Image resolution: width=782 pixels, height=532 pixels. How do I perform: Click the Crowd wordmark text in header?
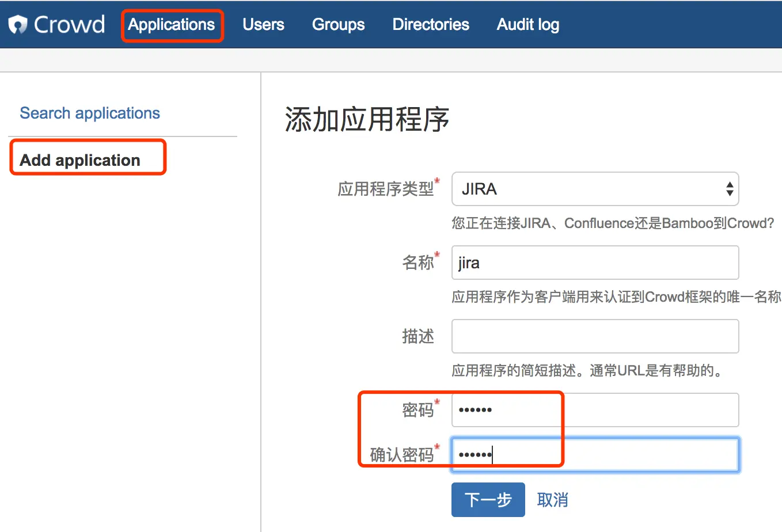click(69, 25)
